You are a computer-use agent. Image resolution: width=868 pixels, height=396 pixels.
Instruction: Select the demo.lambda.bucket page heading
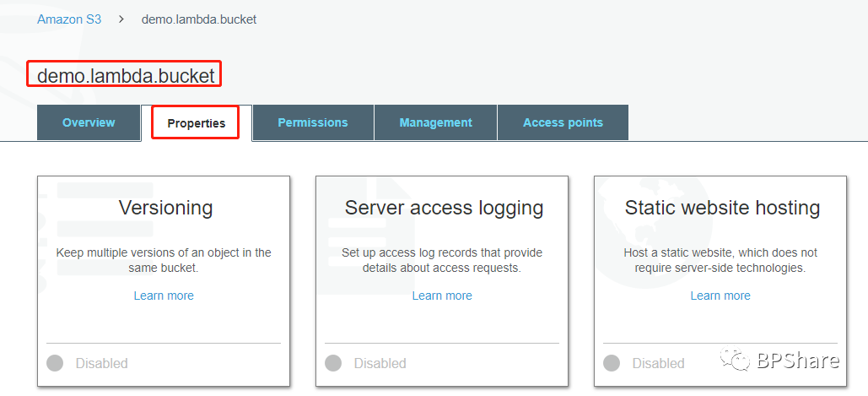point(126,76)
